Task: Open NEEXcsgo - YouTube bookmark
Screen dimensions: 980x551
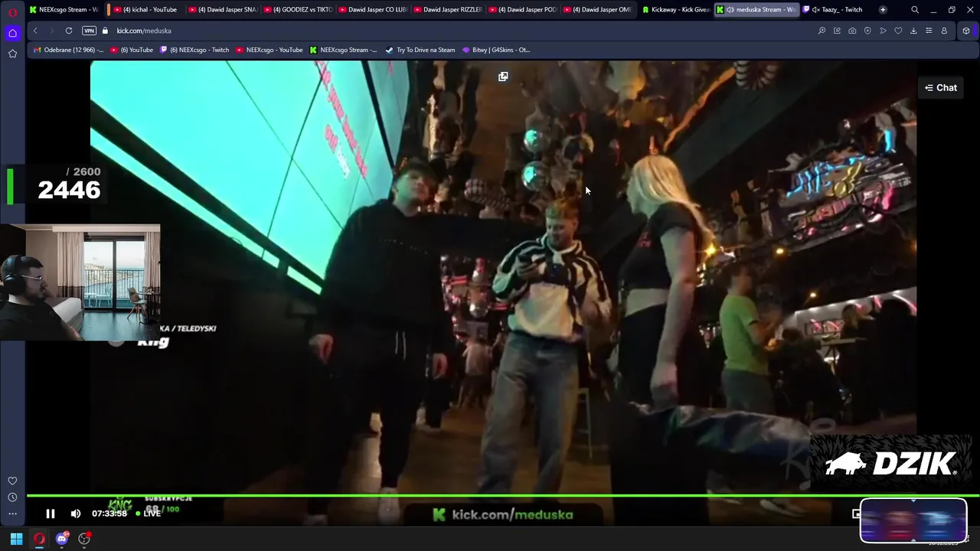Action: pos(269,50)
